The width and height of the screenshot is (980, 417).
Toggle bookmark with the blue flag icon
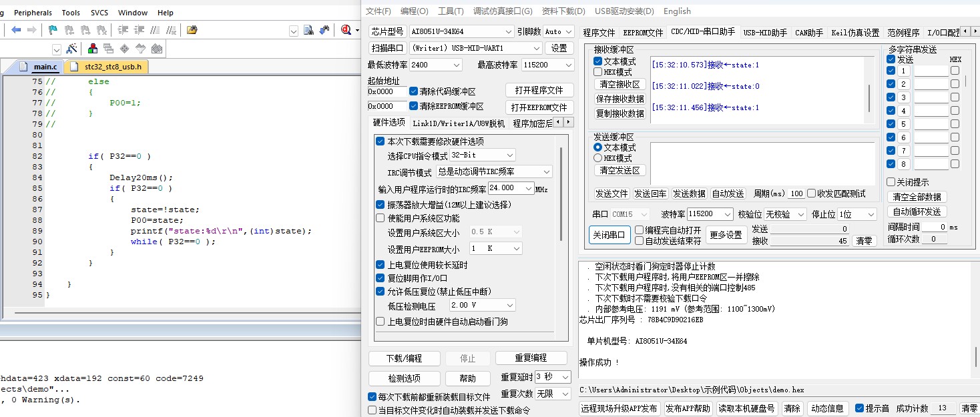(53, 30)
